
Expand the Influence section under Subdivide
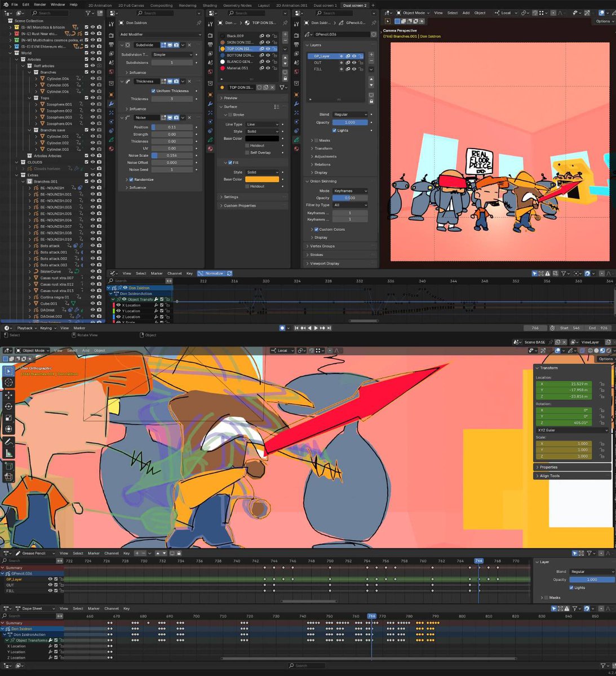point(135,73)
